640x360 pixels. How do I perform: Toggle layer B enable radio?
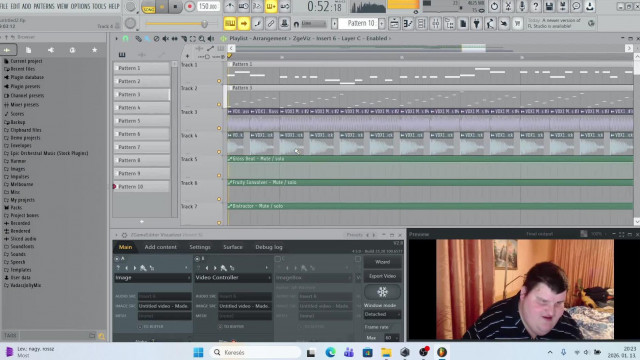click(x=198, y=259)
